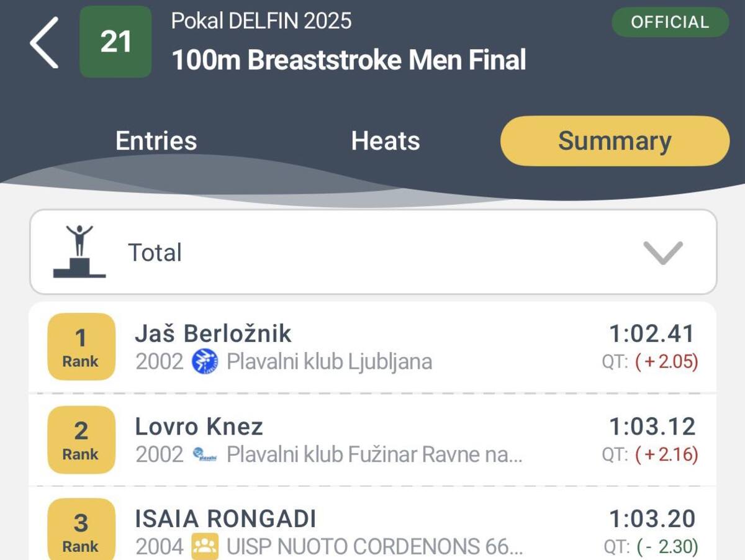Tap the OFFICIAL status badge
The width and height of the screenshot is (745, 560).
670,22
